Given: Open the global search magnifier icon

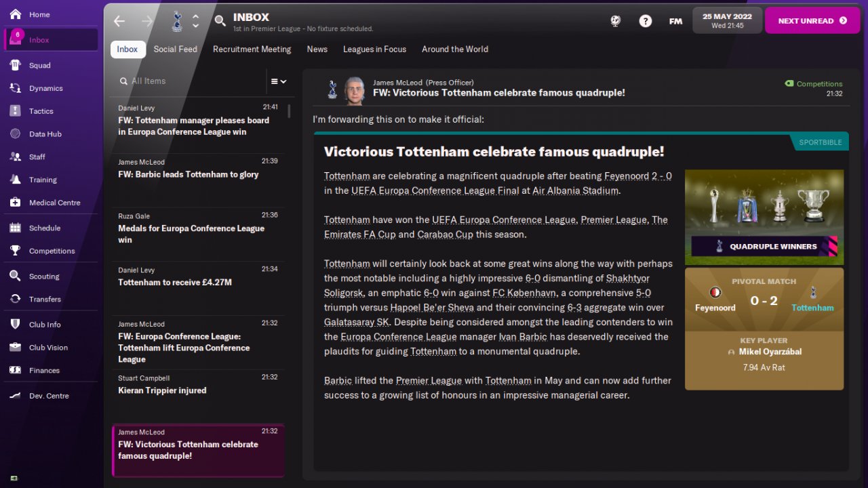Looking at the screenshot, I should click(x=220, y=21).
